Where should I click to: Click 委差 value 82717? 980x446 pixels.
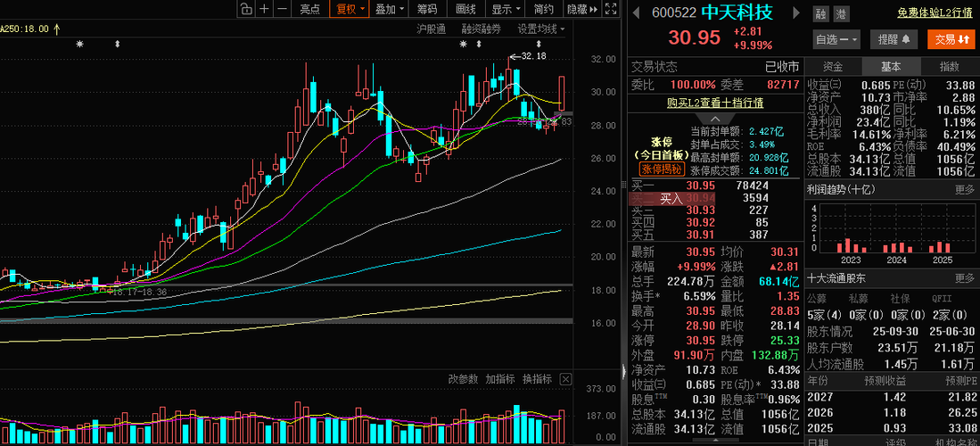point(782,85)
